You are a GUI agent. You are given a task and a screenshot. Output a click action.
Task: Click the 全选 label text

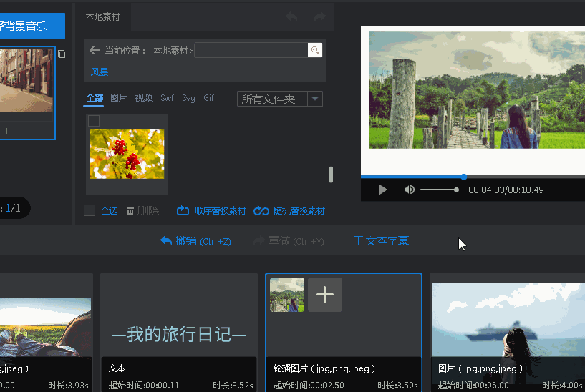(109, 211)
